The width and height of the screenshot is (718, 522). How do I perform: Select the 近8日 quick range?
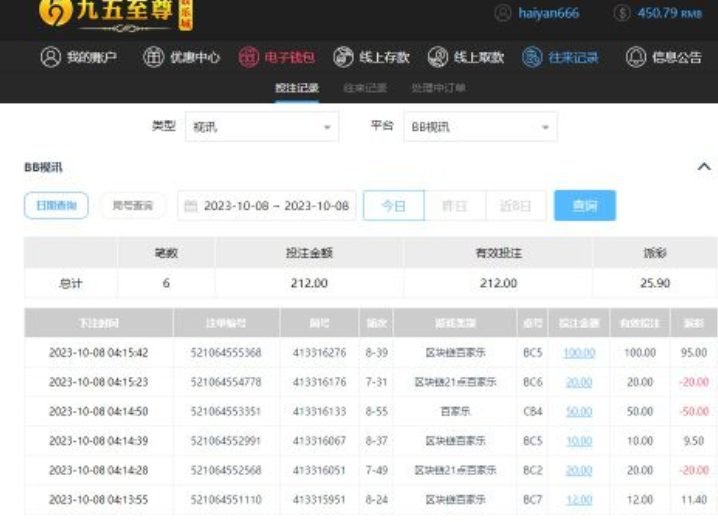click(516, 206)
